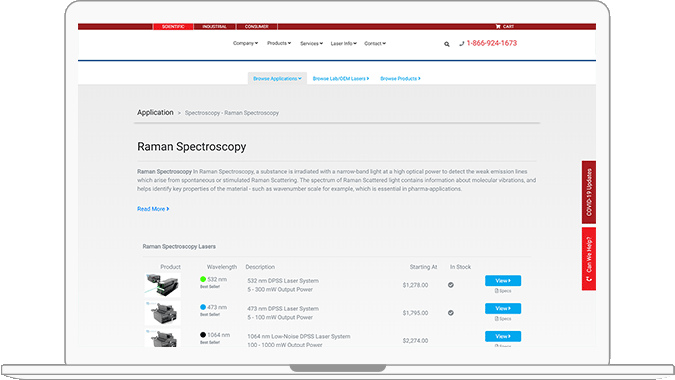Open the Laser Info dropdown
675x380 pixels.
(344, 43)
